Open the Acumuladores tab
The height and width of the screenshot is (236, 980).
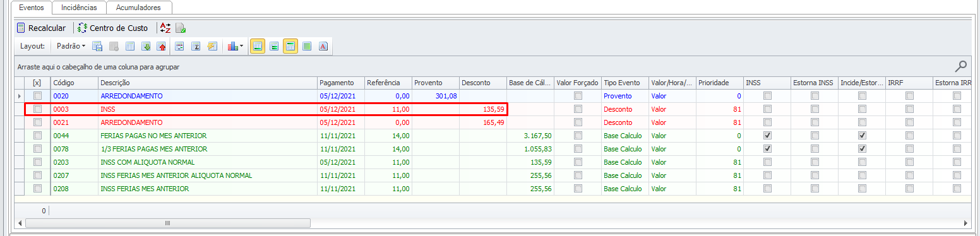click(139, 8)
